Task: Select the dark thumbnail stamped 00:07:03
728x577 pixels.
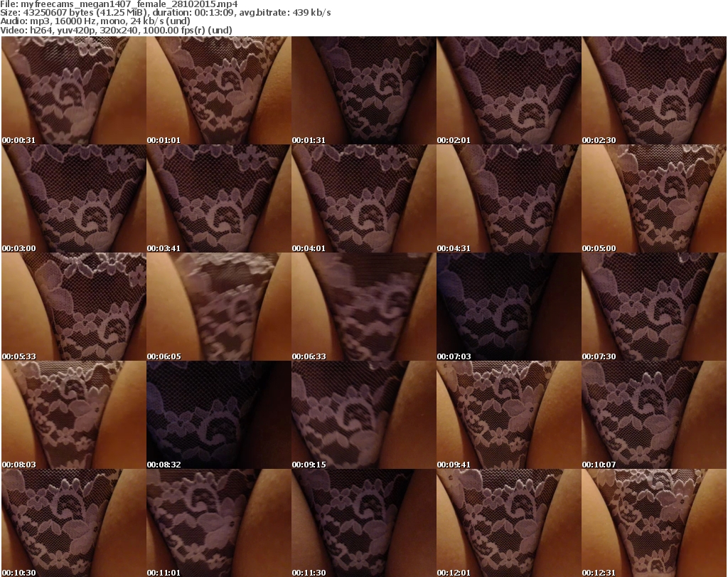Action: (509, 307)
